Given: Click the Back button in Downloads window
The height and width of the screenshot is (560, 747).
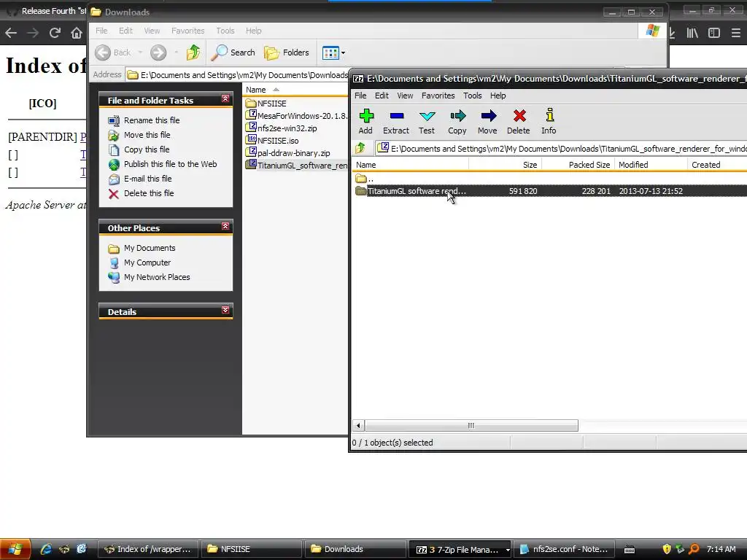Looking at the screenshot, I should point(113,52).
